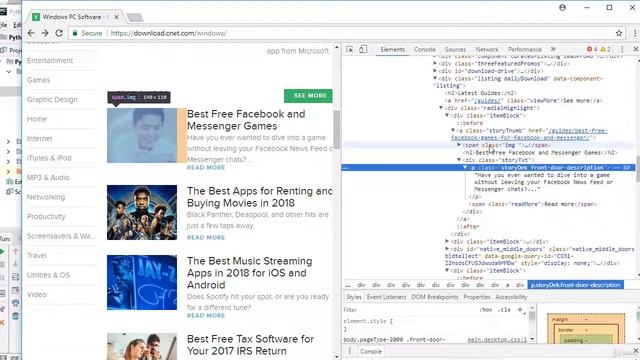Add new style rule with plus icon
The image size is (640, 360).
520,310
